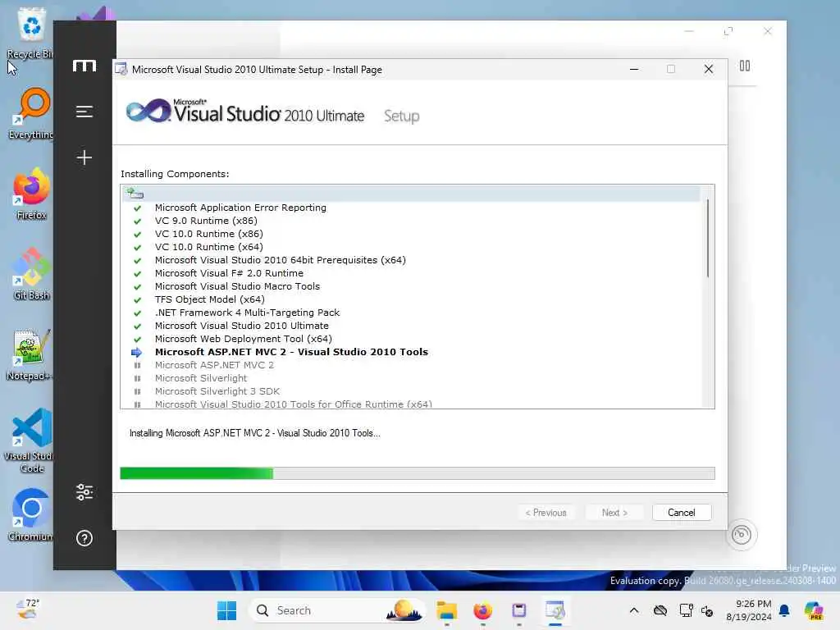
Task: Open the weather widget showing 72°
Action: coord(28,609)
